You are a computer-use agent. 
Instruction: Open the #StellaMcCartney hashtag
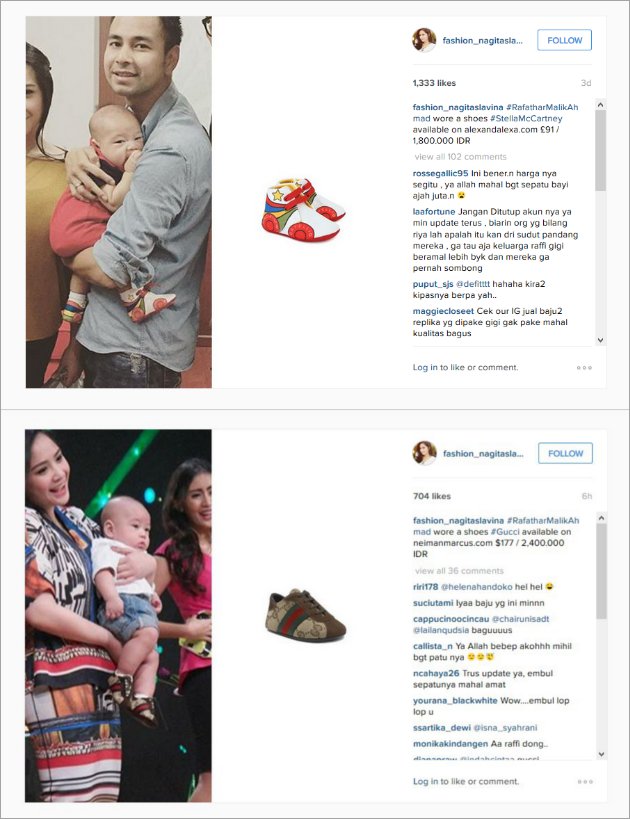tap(526, 119)
